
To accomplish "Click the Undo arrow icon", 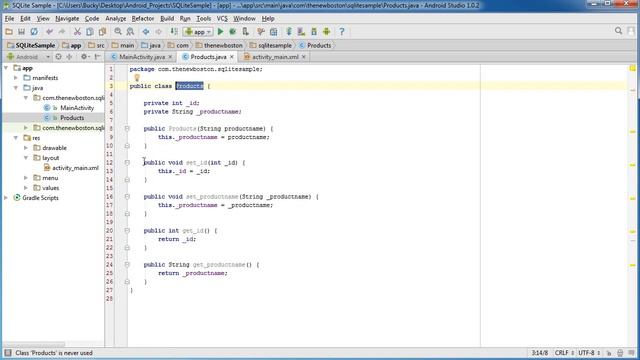I will (49, 31).
